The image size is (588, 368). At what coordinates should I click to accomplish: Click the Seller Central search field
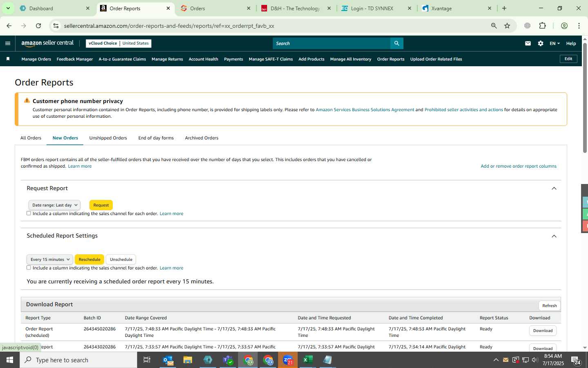pyautogui.click(x=332, y=43)
